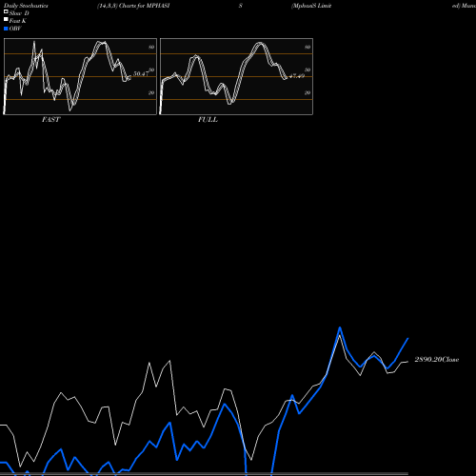
Task: Click the 47.49 value in FULL chart
Action: (297, 76)
